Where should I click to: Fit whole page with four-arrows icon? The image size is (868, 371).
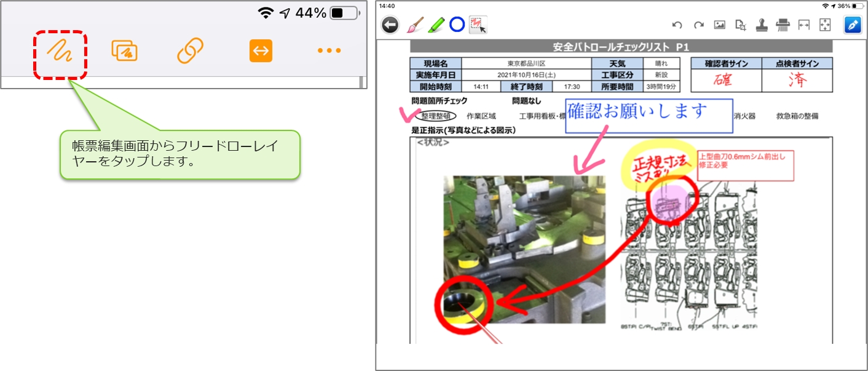coord(825,25)
